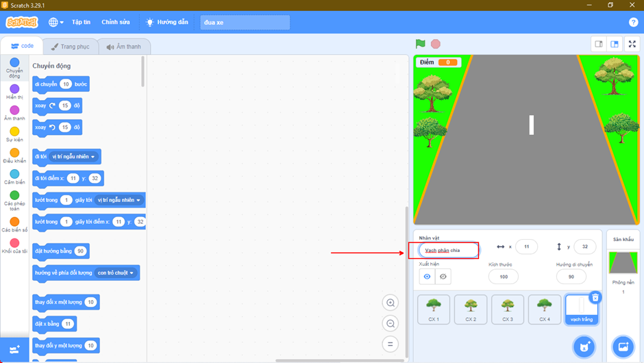Click the block palette vertical scrollbar
Image resolution: width=644 pixels, height=363 pixels.
click(143, 72)
